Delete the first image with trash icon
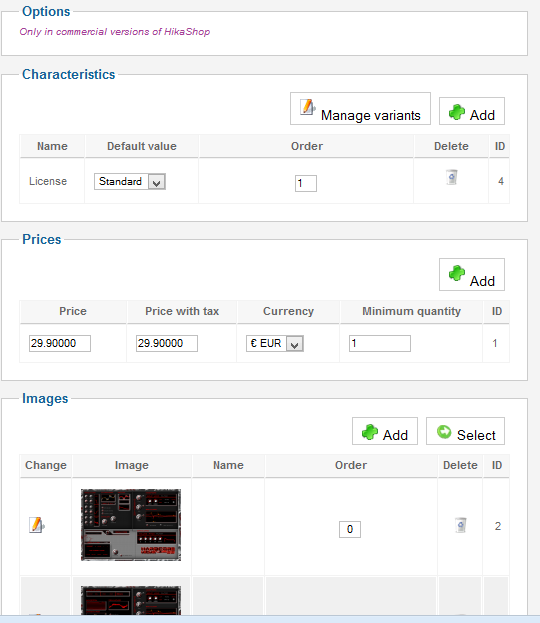Viewport: 540px width, 623px height. click(461, 525)
